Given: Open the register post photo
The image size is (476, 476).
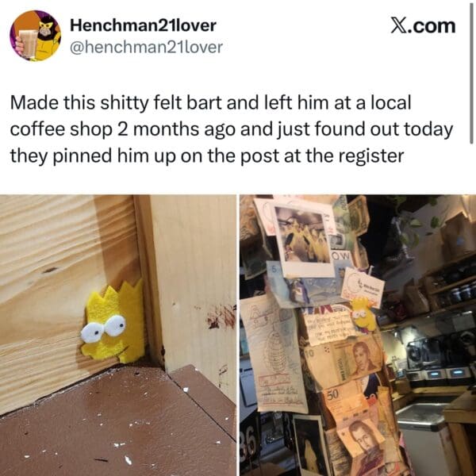Looking at the screenshot, I should point(358,335).
